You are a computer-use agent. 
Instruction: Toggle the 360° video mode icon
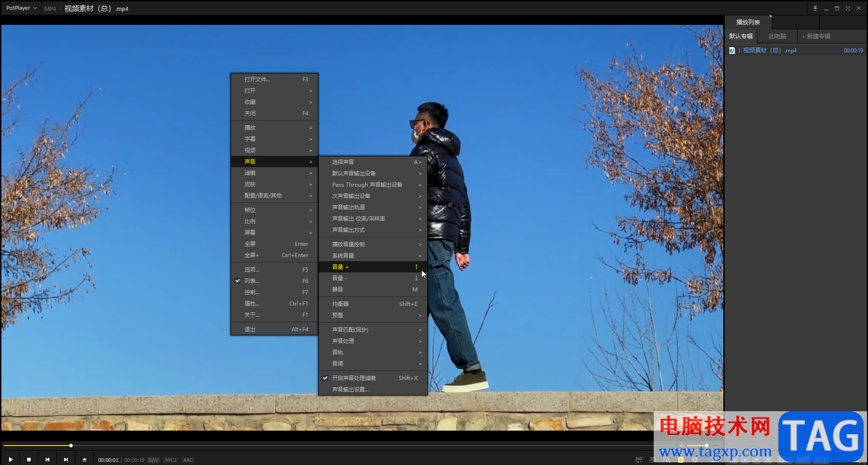639,459
